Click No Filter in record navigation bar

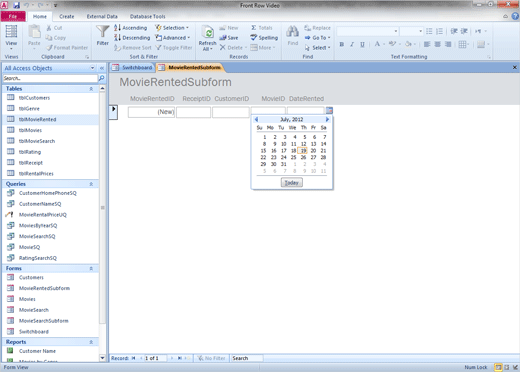tap(211, 358)
